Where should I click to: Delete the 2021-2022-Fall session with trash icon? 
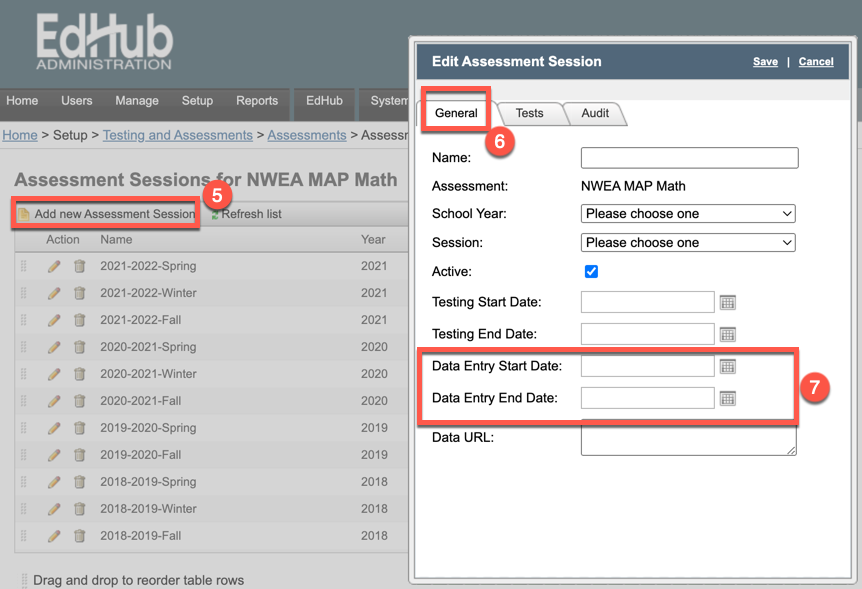click(x=80, y=320)
